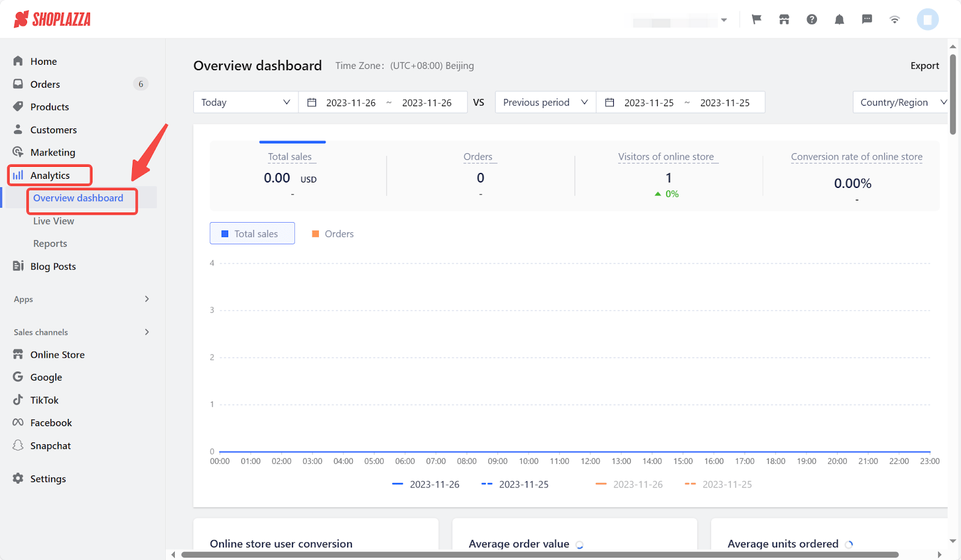Click the Facebook Meta icon

click(x=18, y=423)
